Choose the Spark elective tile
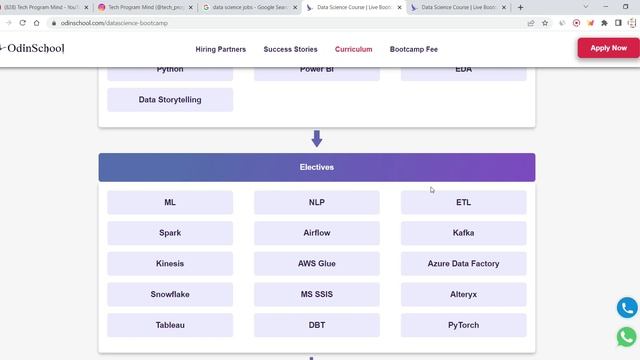This screenshot has width=640, height=360. click(170, 233)
